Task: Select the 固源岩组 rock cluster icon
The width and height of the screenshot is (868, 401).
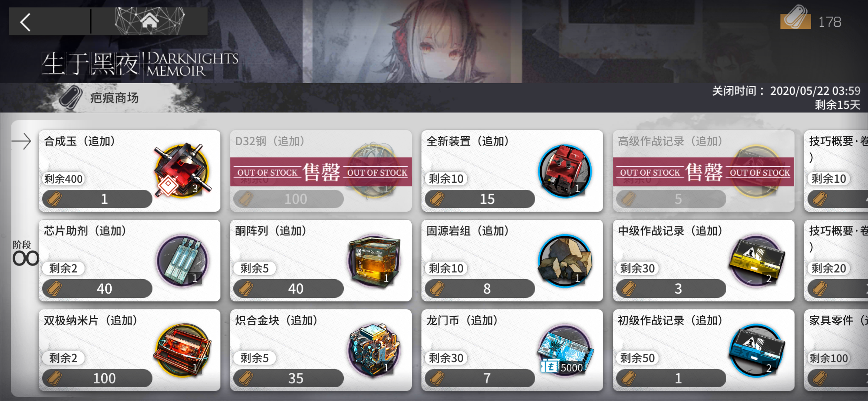Action: click(565, 260)
